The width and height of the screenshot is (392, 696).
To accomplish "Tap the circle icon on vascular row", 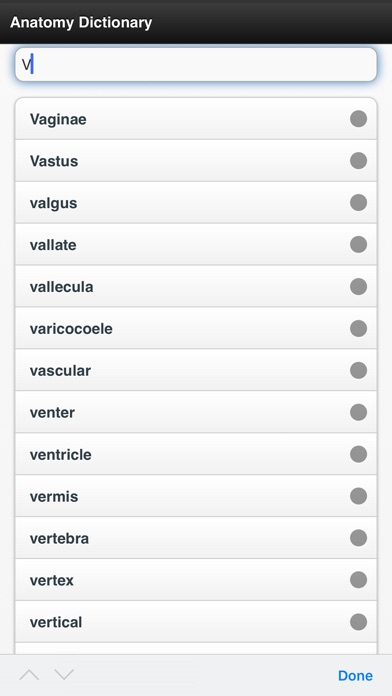I will coord(358,370).
